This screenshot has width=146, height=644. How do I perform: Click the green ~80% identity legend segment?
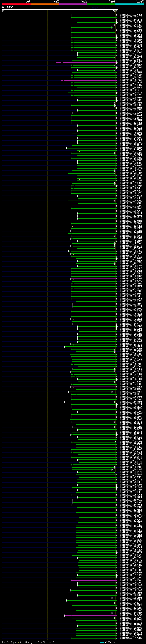[101, 4]
